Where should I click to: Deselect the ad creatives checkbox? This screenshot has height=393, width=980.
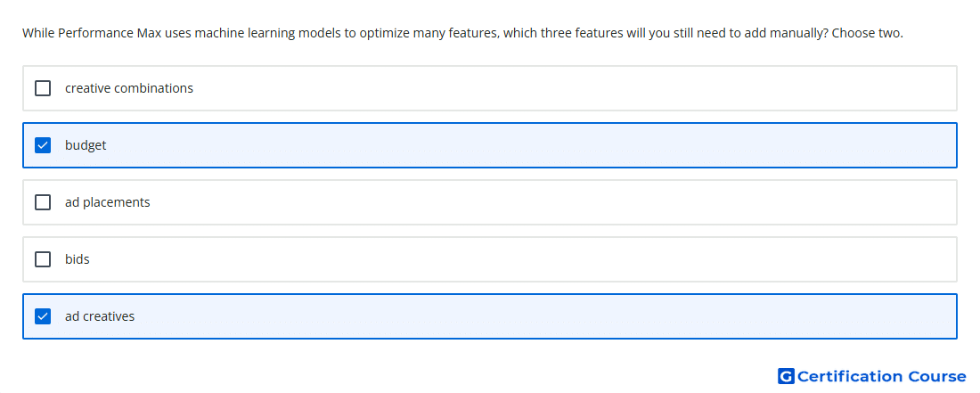pyautogui.click(x=43, y=316)
